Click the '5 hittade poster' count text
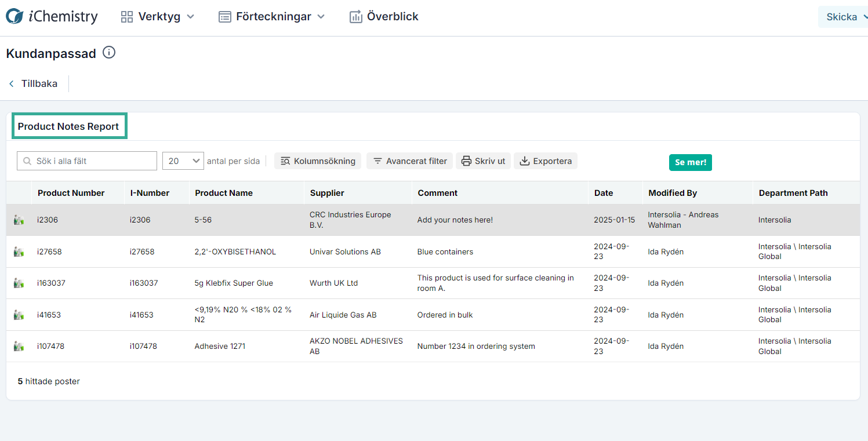This screenshot has width=868, height=441. point(49,381)
